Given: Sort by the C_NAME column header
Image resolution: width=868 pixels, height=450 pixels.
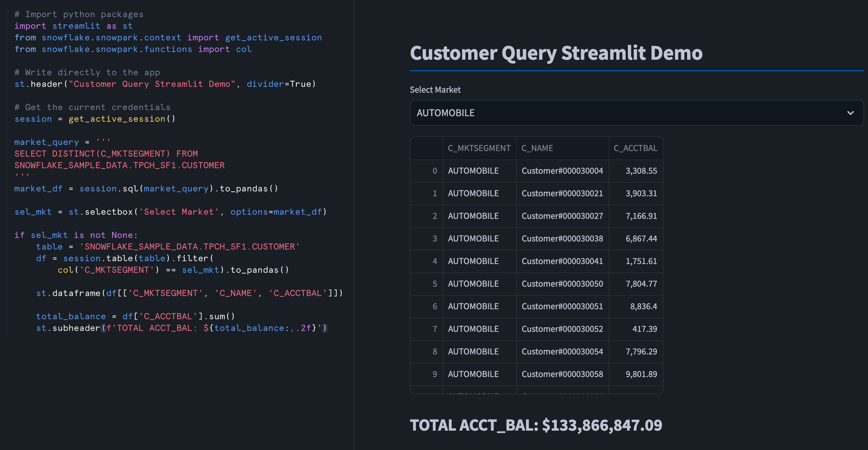Looking at the screenshot, I should 537,148.
